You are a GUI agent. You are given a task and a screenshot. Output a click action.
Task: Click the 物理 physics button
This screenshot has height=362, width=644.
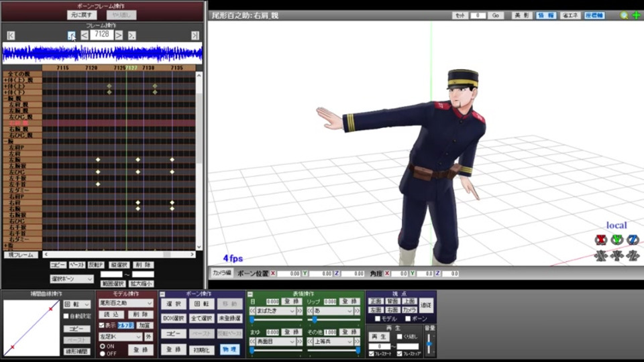pos(229,349)
